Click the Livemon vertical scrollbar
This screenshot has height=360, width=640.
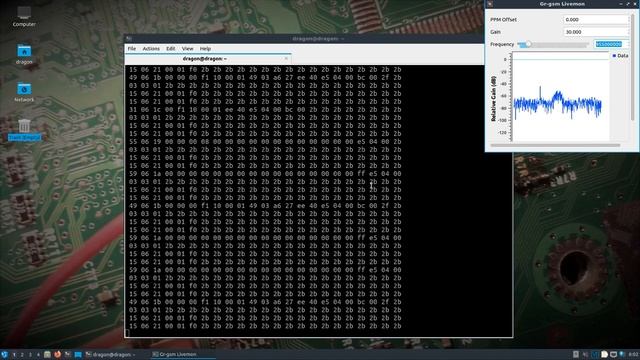pyautogui.click(x=633, y=67)
